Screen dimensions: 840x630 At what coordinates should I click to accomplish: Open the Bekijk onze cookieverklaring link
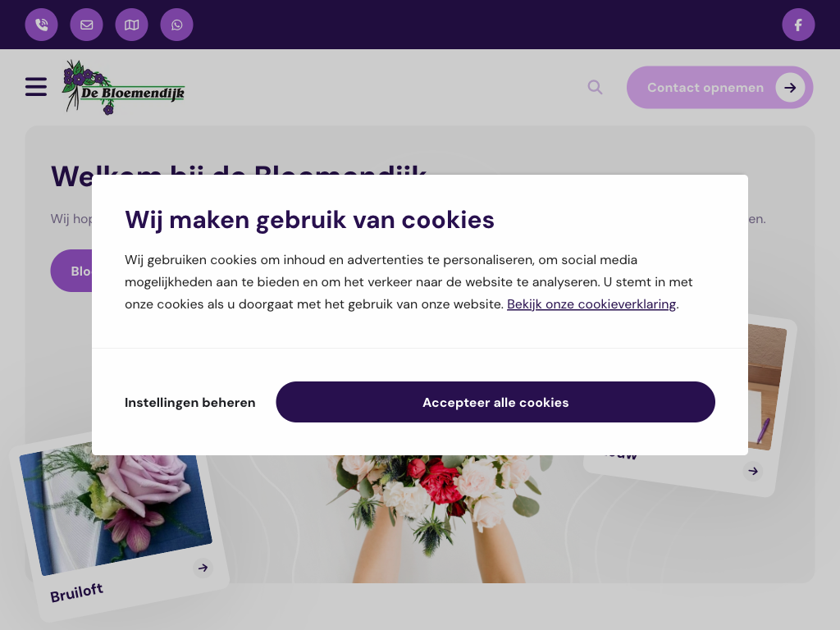(591, 304)
